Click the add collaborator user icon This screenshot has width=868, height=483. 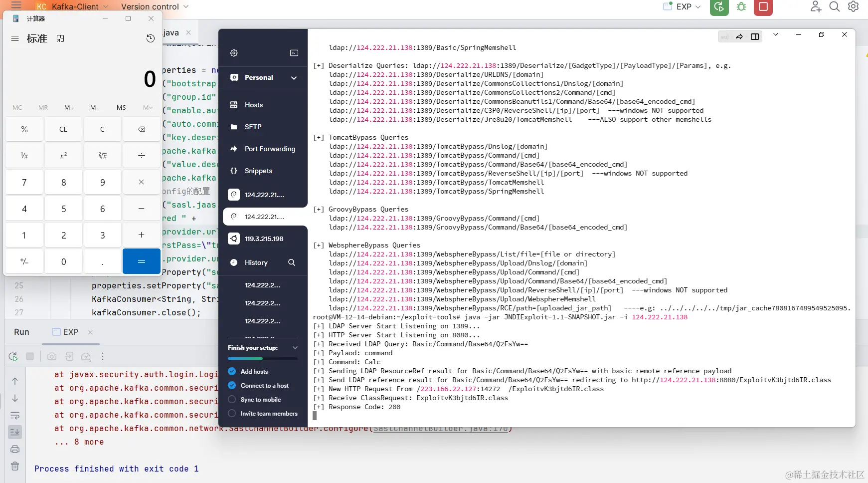(x=816, y=6)
